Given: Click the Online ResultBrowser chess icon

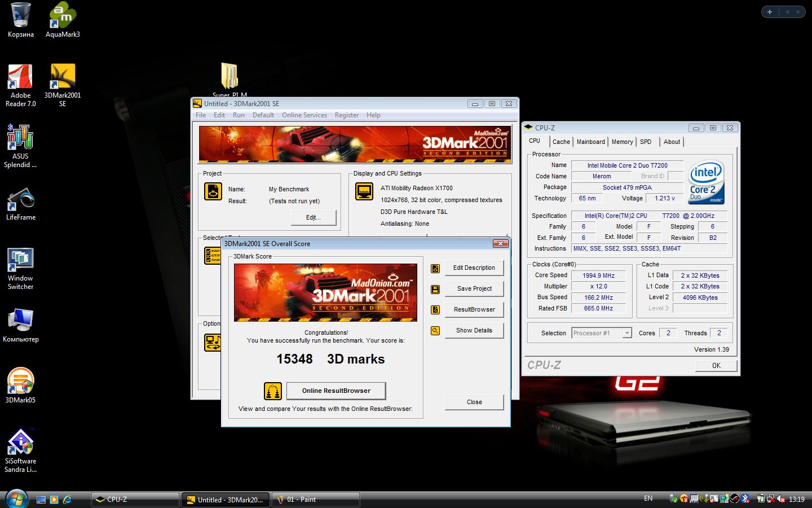Looking at the screenshot, I should click(x=273, y=391).
